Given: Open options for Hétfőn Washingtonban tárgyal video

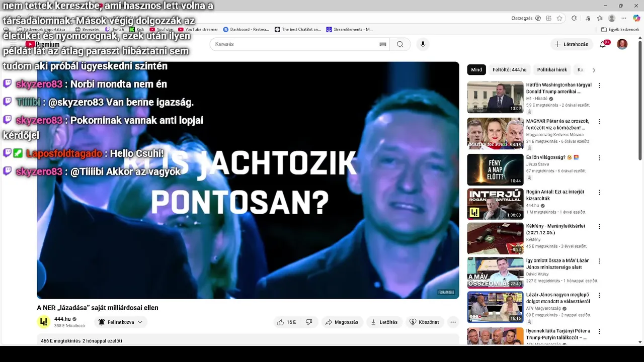Looking at the screenshot, I should point(599,85).
